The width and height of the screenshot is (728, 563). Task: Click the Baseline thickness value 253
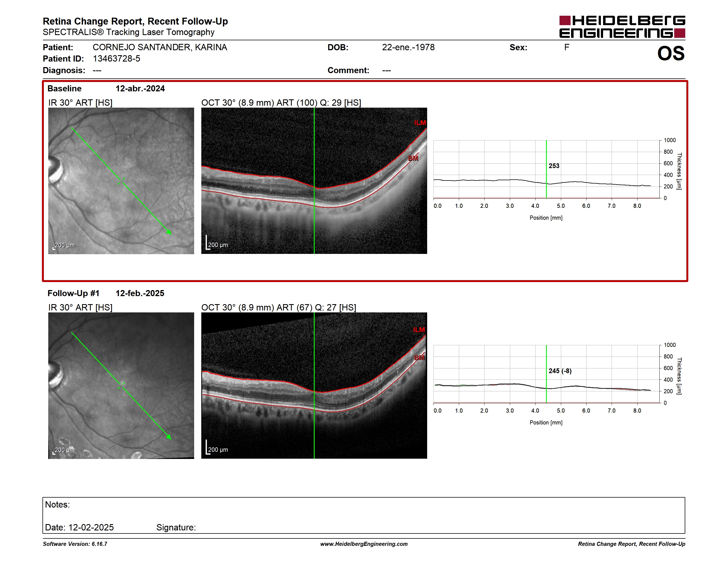[554, 166]
